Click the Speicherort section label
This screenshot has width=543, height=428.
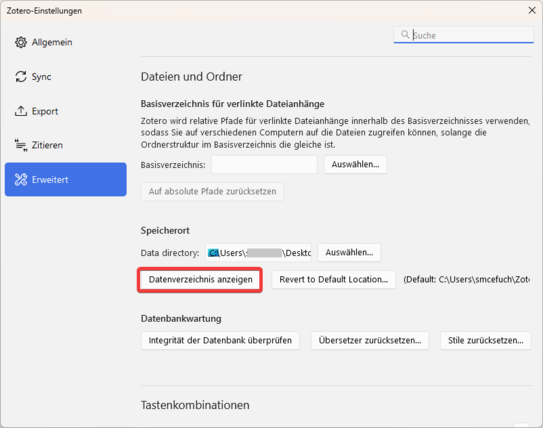coord(165,231)
